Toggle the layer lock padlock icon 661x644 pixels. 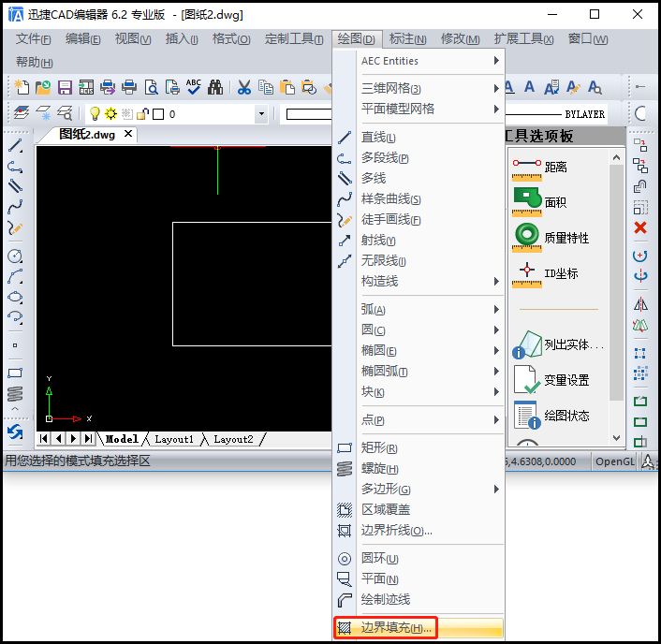142,114
